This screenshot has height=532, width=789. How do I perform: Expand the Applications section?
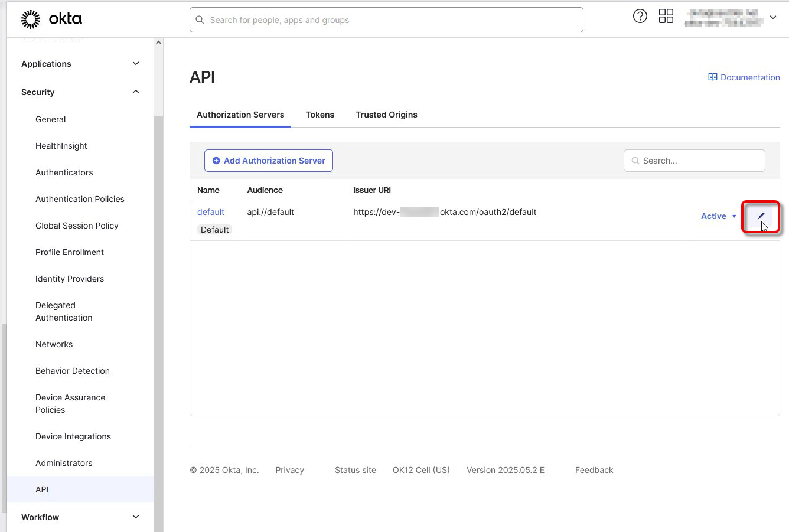click(x=136, y=64)
